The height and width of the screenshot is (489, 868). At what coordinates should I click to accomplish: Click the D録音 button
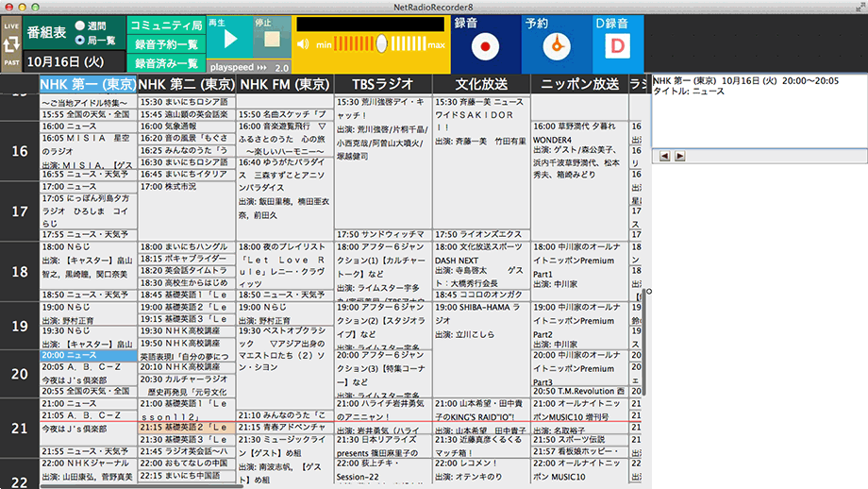click(x=618, y=46)
